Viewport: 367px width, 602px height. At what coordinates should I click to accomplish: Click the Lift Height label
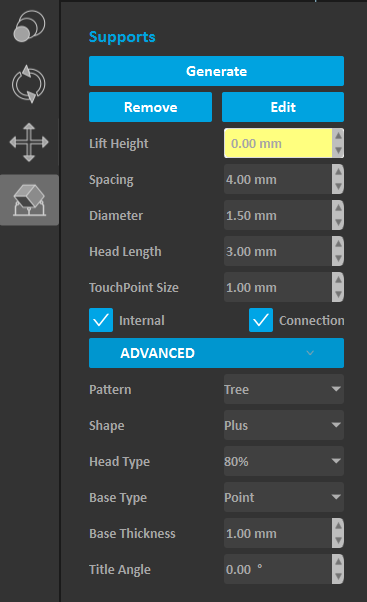pos(119,144)
